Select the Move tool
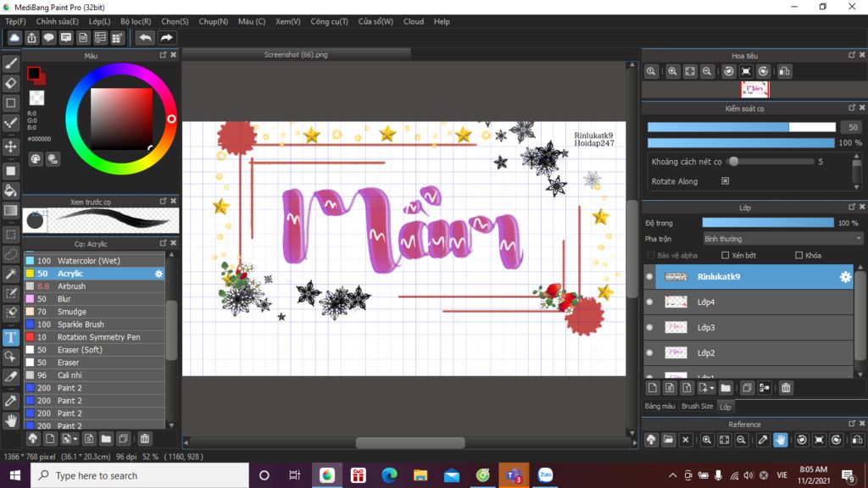 [10, 147]
